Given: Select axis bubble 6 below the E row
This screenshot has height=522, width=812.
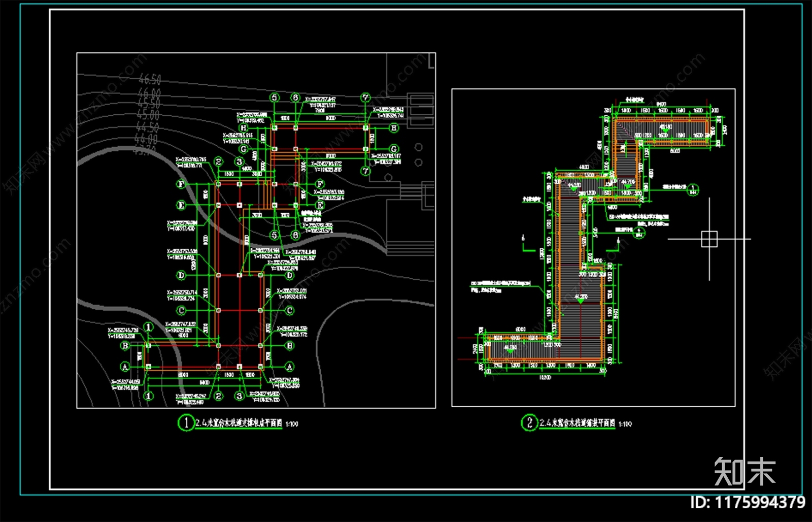Looking at the screenshot, I should tap(295, 235).
